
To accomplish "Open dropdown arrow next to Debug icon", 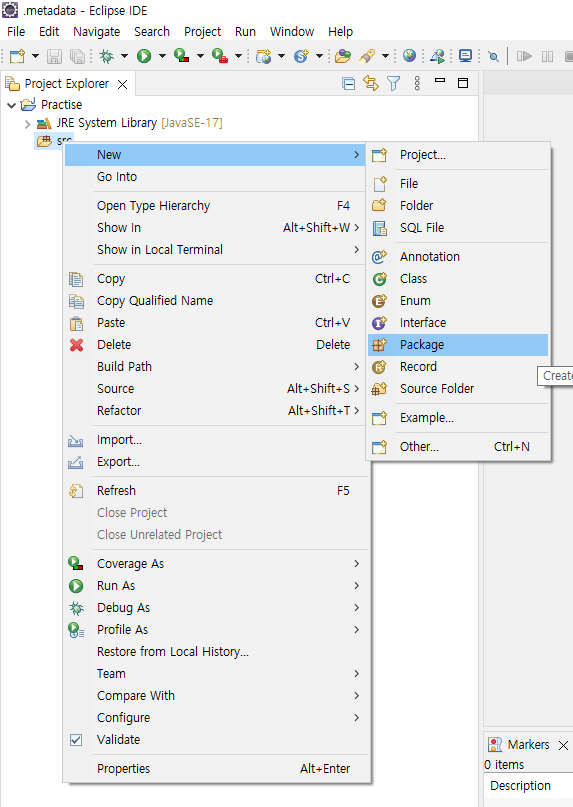I will (x=124, y=56).
